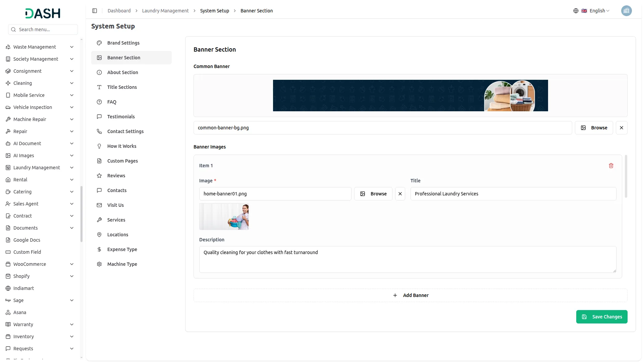
Task: Click the Banner Section image icon
Action: point(99,58)
